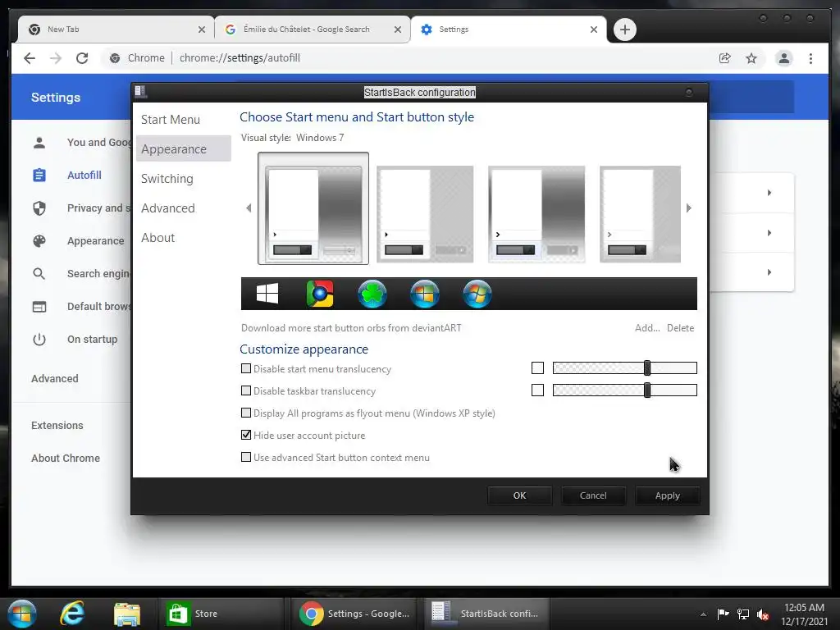Adjust the start menu translucency slider
Viewport: 840px width, 630px height.
pyautogui.click(x=624, y=368)
